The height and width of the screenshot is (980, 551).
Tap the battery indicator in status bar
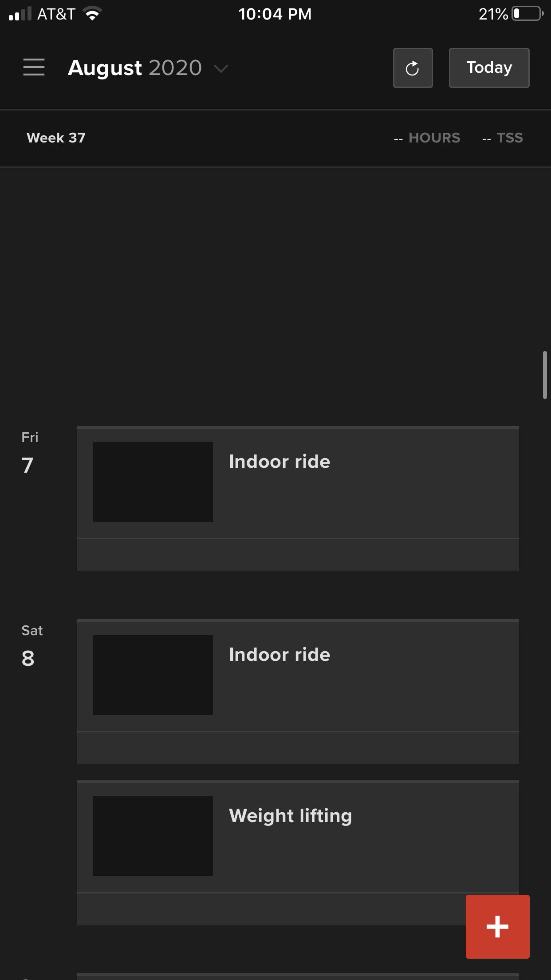[x=527, y=14]
